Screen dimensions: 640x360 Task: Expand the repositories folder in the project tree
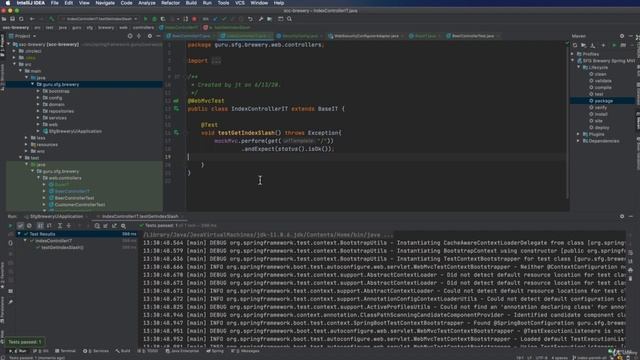coord(39,111)
